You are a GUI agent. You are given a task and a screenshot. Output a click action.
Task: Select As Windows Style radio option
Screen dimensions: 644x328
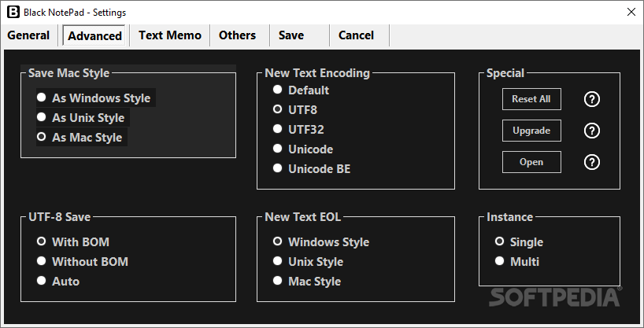tap(96, 98)
